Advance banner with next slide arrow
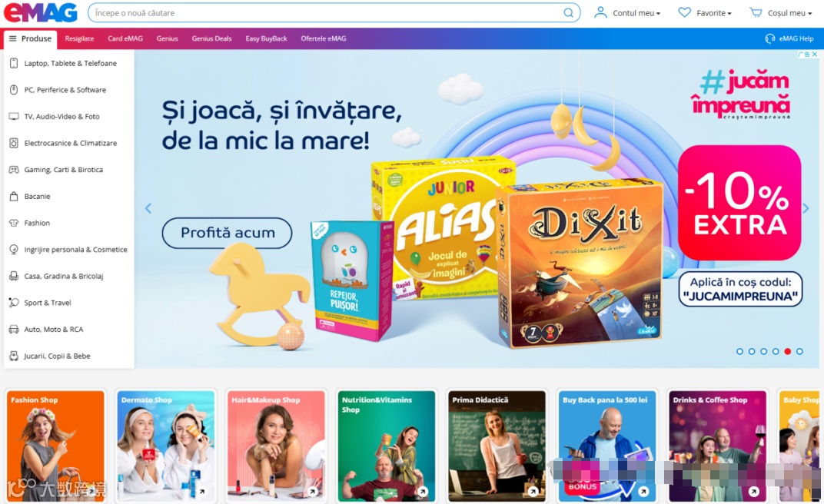Image resolution: width=824 pixels, height=504 pixels. [806, 208]
